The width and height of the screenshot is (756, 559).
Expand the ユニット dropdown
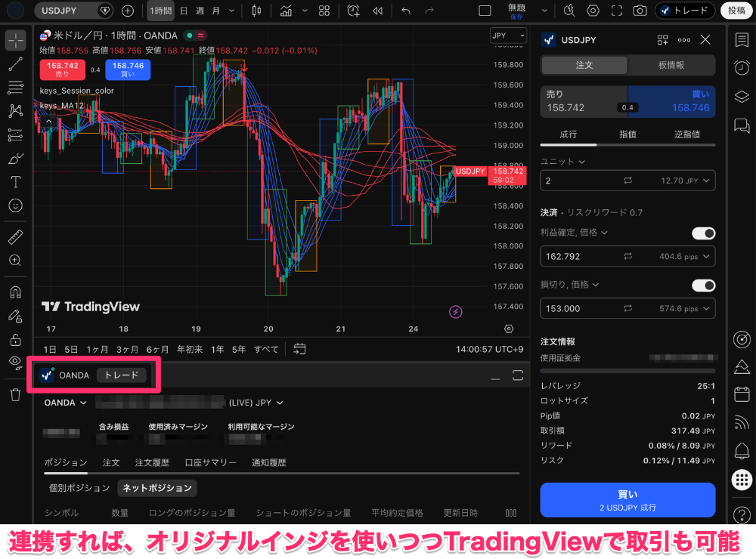click(x=560, y=161)
